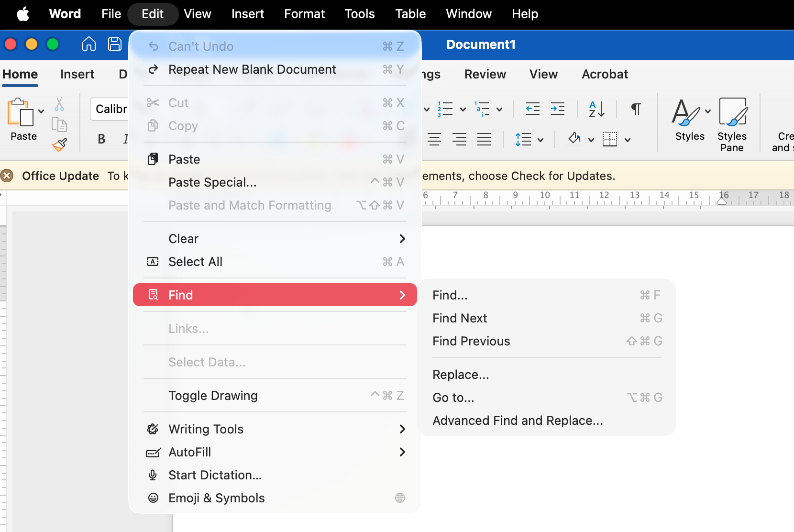The image size is (794, 532).
Task: Open the Shading color dropdown
Action: (591, 139)
